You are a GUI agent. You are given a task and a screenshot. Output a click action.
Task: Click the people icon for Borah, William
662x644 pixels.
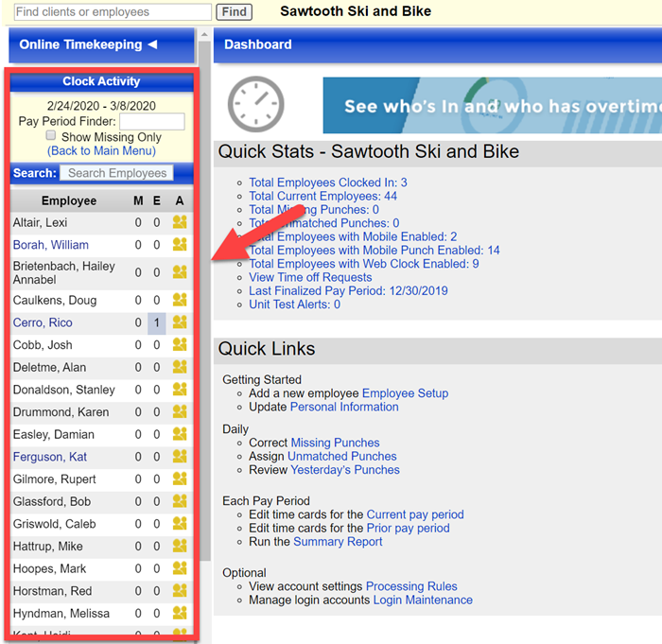click(x=180, y=245)
